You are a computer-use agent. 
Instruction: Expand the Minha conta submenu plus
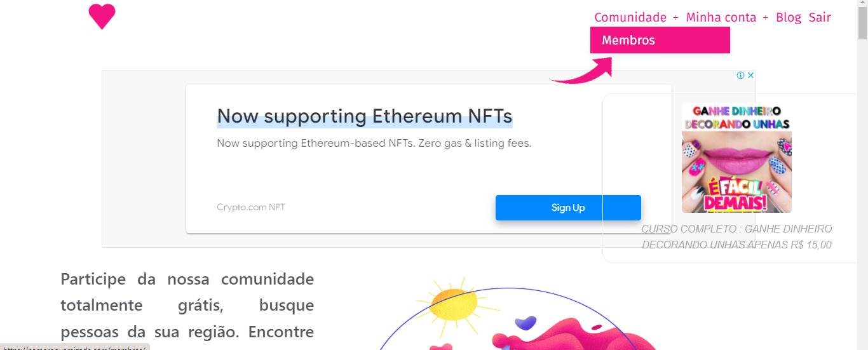tap(766, 18)
